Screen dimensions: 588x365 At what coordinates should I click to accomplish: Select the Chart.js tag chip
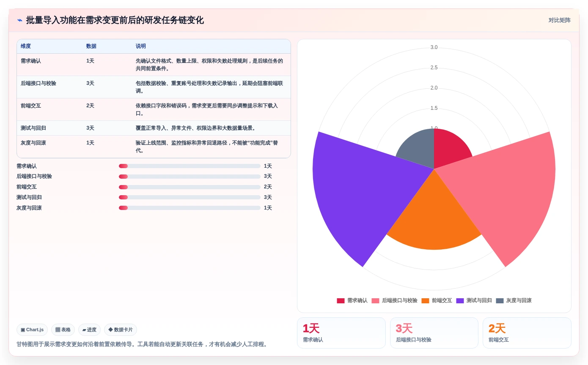click(32, 330)
